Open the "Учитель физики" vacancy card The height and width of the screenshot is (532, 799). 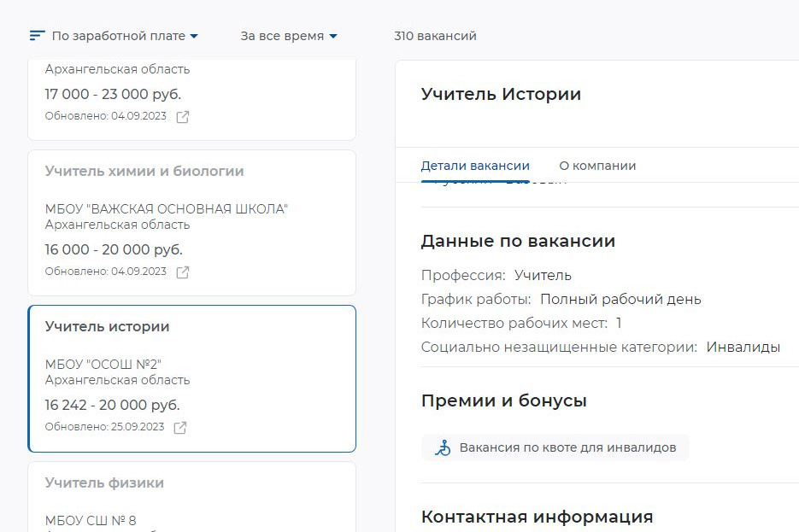104,482
